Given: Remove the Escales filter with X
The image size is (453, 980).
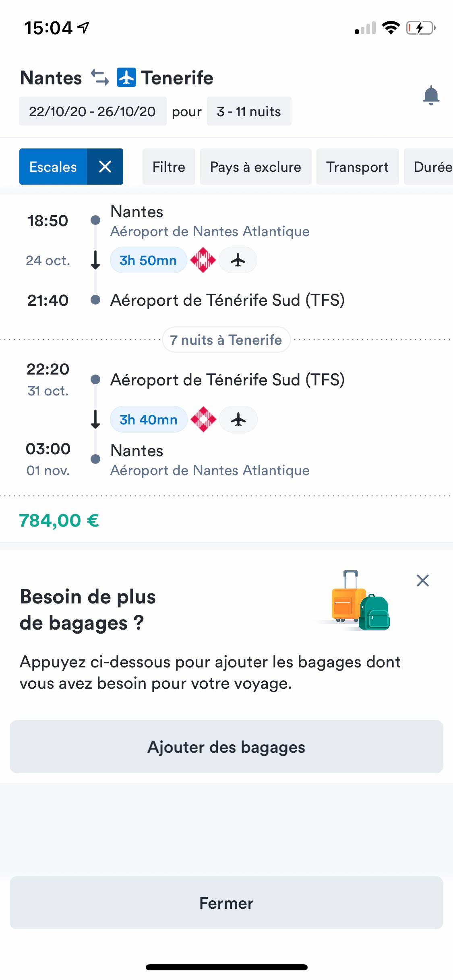Looking at the screenshot, I should 105,167.
